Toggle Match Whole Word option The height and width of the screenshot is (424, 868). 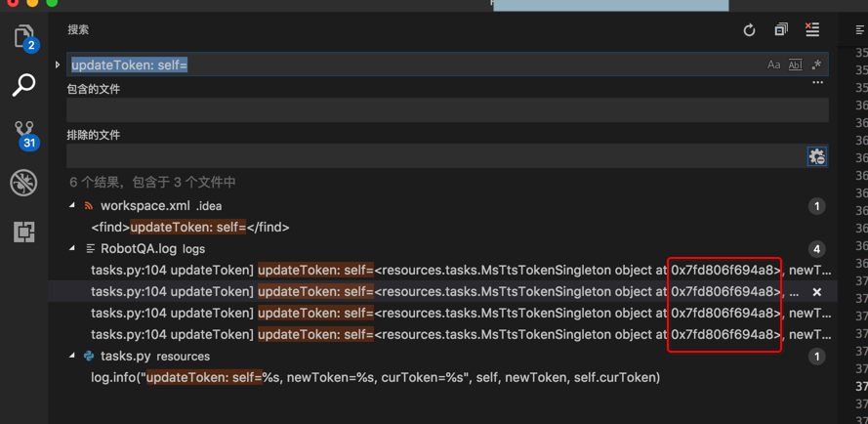[x=795, y=64]
